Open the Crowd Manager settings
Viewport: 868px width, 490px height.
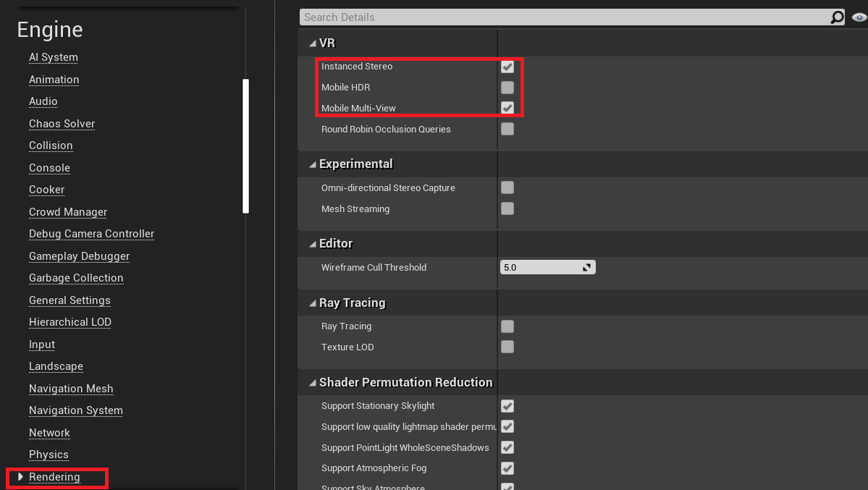(68, 212)
